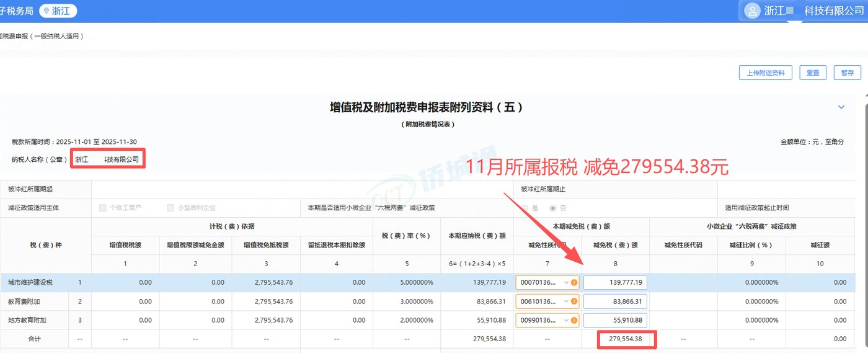Click 2,795,543.76 in the 教育费附加 row
The width and height of the screenshot is (868, 353).
[x=273, y=302]
